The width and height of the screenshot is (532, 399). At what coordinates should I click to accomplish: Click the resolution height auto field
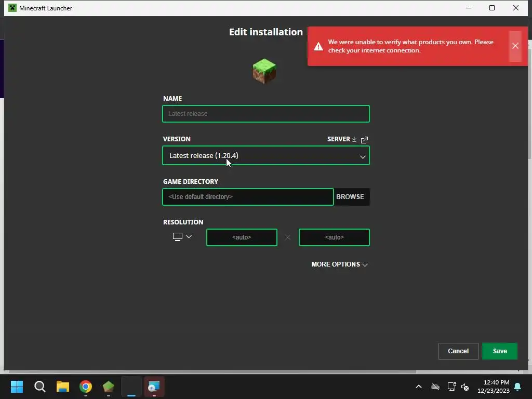(x=334, y=237)
